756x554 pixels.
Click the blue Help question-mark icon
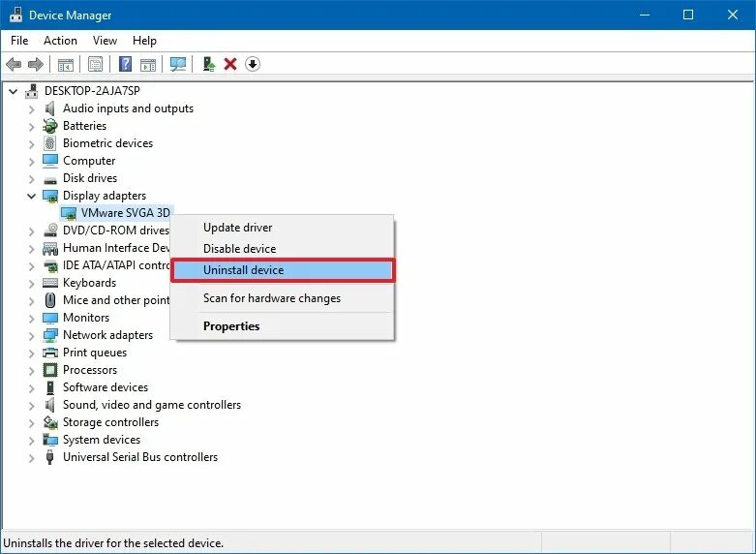point(125,64)
